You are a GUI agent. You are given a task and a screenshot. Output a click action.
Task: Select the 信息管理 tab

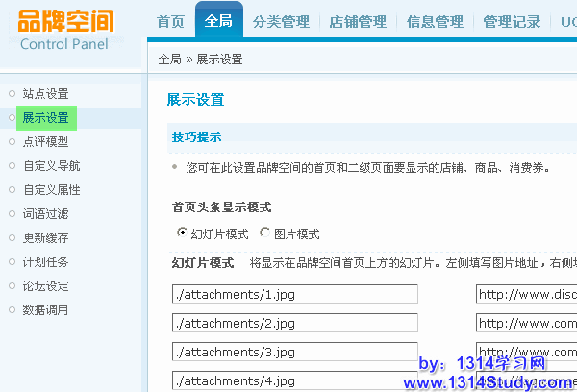click(435, 22)
